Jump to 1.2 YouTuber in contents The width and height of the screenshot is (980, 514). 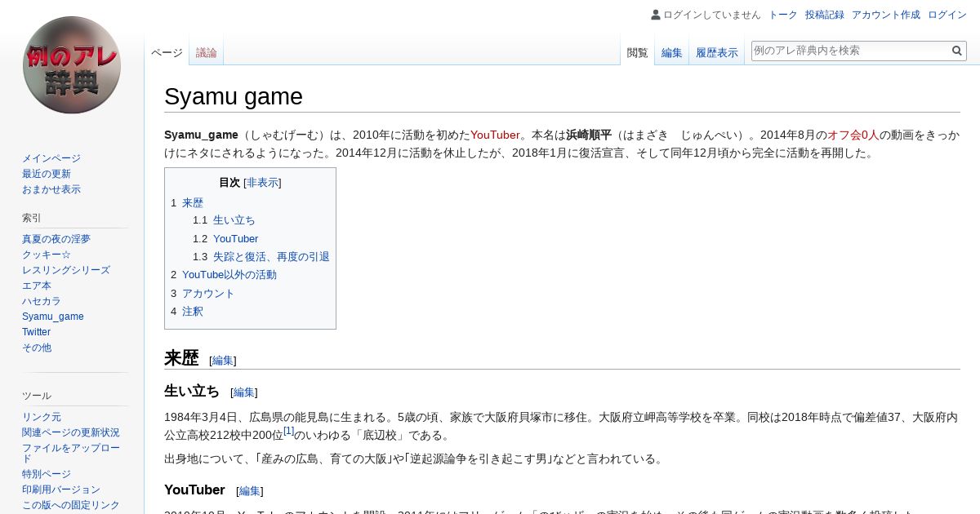(x=225, y=238)
